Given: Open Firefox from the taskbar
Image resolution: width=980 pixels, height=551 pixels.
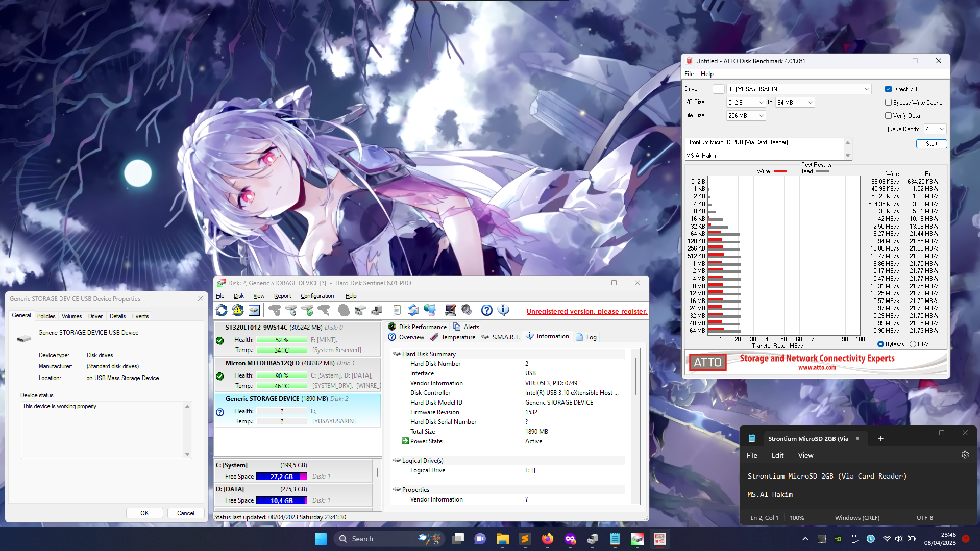Looking at the screenshot, I should tap(547, 539).
